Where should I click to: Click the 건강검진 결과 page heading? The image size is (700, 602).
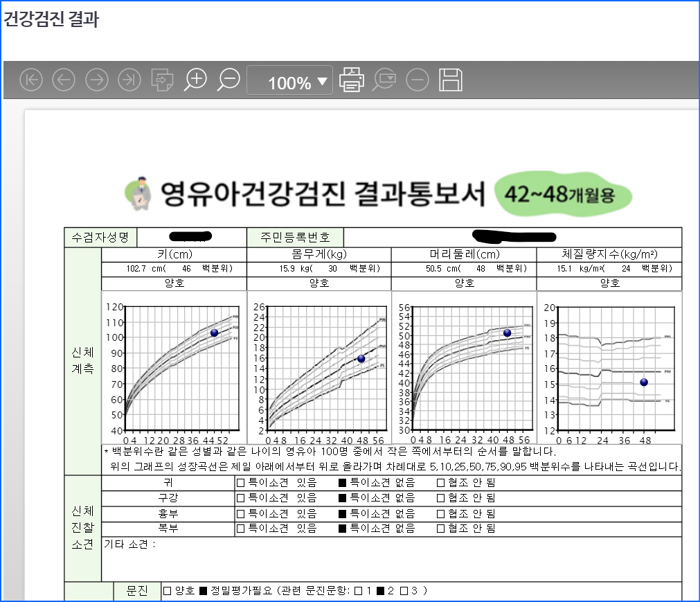(x=51, y=19)
